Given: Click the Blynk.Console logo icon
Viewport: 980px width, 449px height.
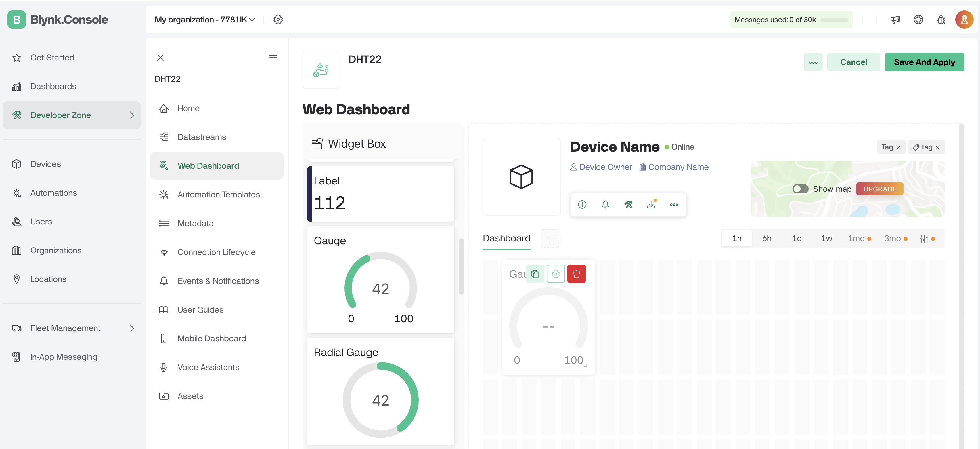Looking at the screenshot, I should tap(17, 19).
